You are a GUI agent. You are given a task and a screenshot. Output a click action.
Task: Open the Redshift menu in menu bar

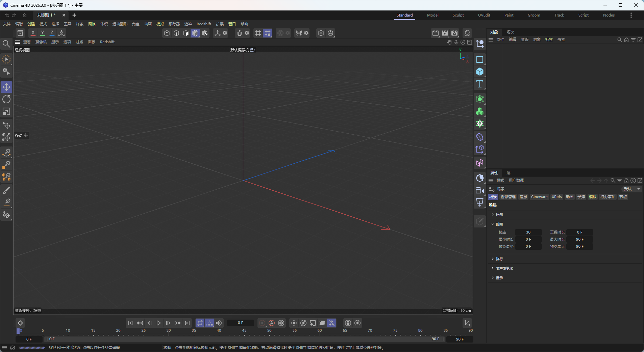click(204, 24)
